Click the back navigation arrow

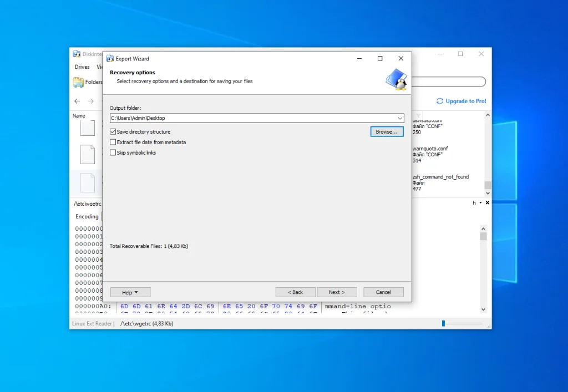(77, 101)
